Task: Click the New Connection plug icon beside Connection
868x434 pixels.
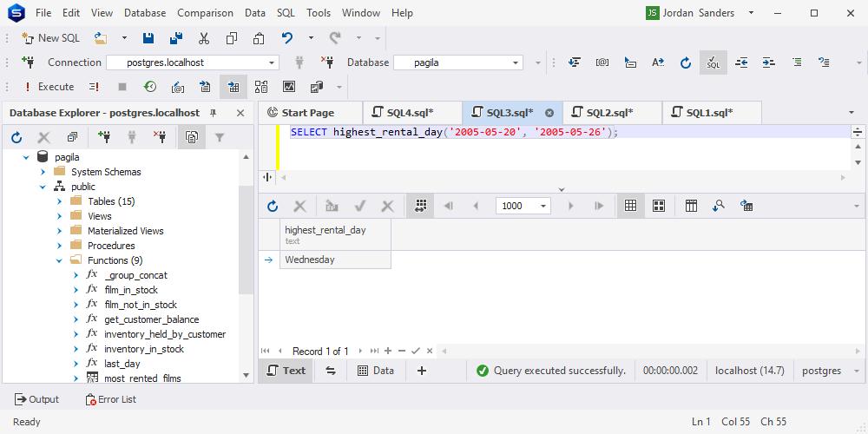Action: (29, 62)
